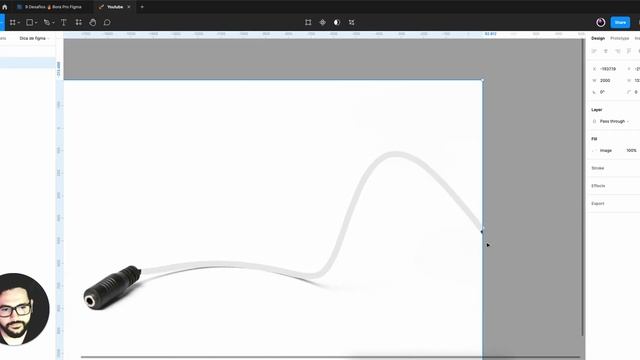Click the Use as mask icon
The height and width of the screenshot is (360, 640).
click(337, 22)
